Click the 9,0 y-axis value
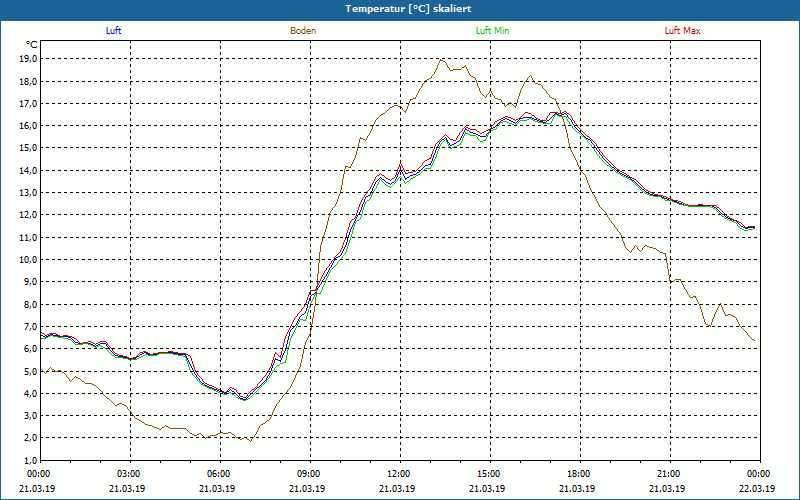This screenshot has height=500, width=800. 31,282
